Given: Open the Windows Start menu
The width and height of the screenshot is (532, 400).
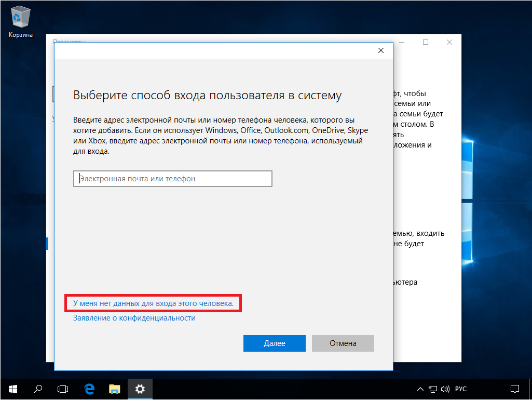Looking at the screenshot, I should click(x=12, y=388).
